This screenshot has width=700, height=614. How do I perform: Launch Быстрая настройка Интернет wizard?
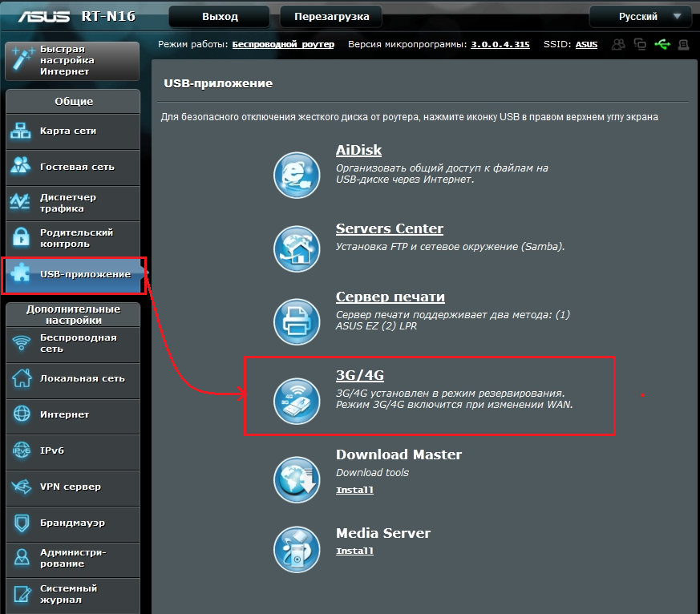tap(72, 61)
